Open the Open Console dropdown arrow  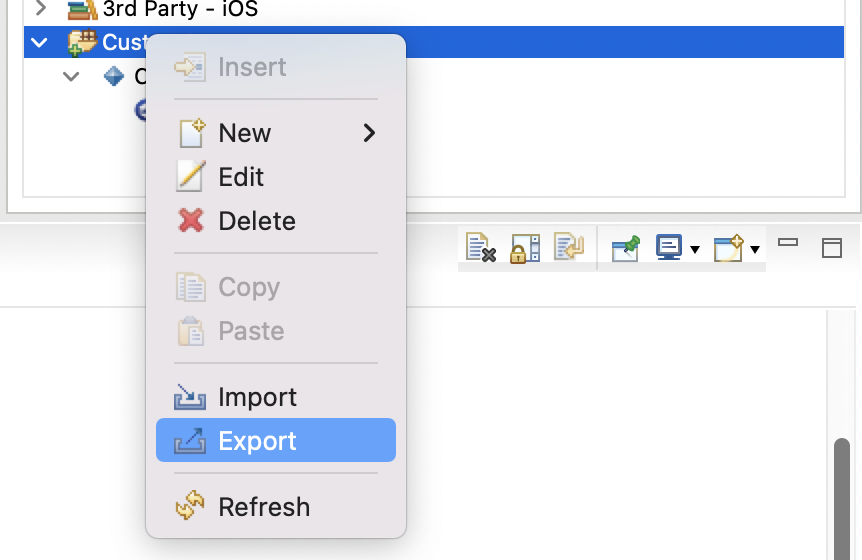[755, 249]
